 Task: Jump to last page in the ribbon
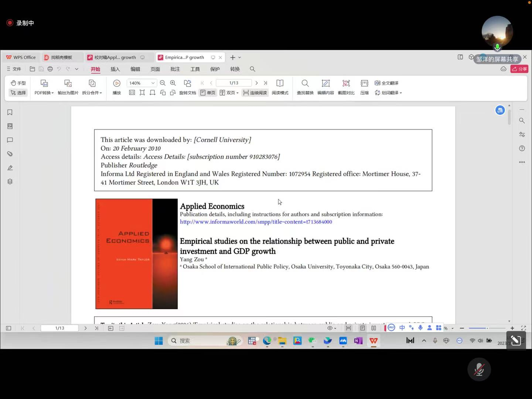pyautogui.click(x=265, y=83)
